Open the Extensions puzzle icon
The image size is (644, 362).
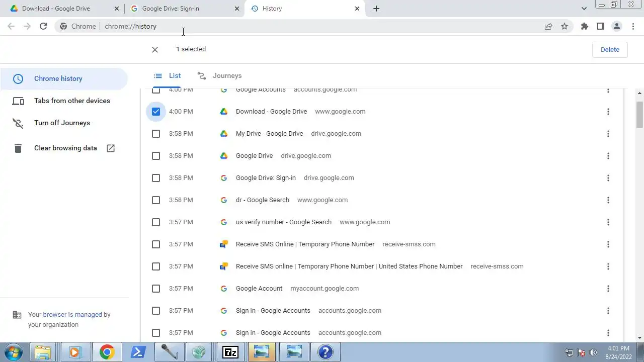pyautogui.click(x=585, y=26)
